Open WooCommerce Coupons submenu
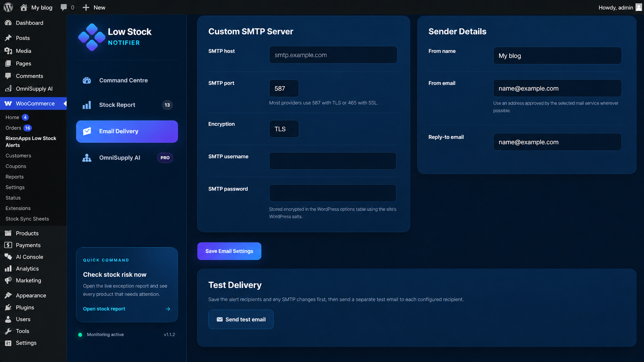 (16, 166)
